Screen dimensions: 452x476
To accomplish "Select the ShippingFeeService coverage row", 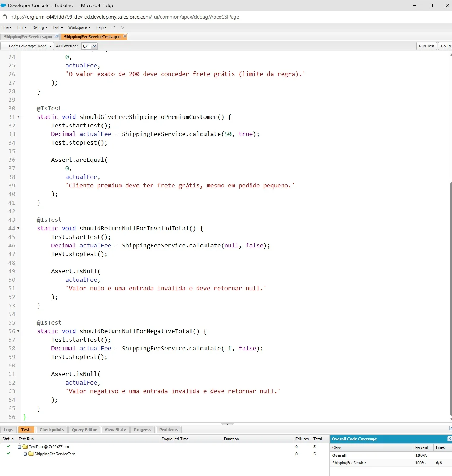I will (391, 463).
